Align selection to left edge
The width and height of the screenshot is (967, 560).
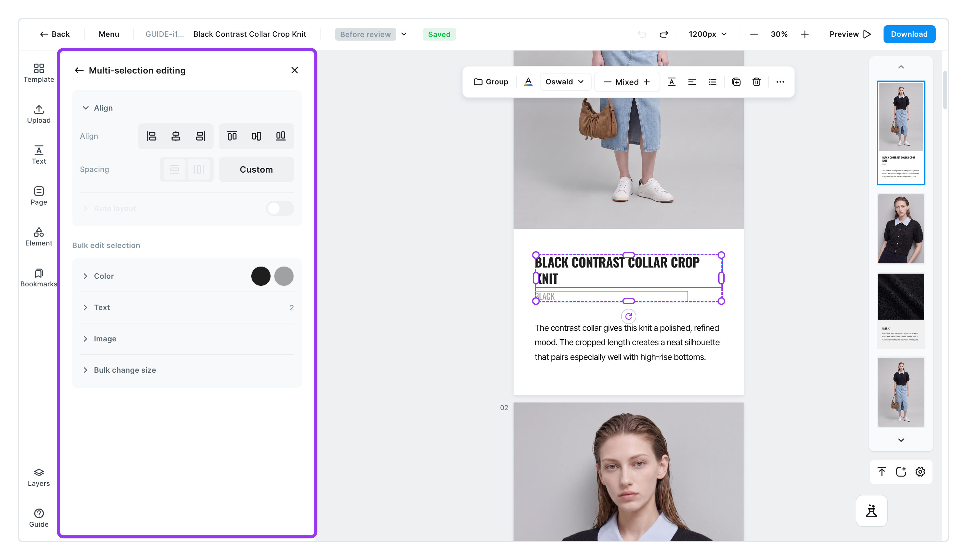click(152, 136)
